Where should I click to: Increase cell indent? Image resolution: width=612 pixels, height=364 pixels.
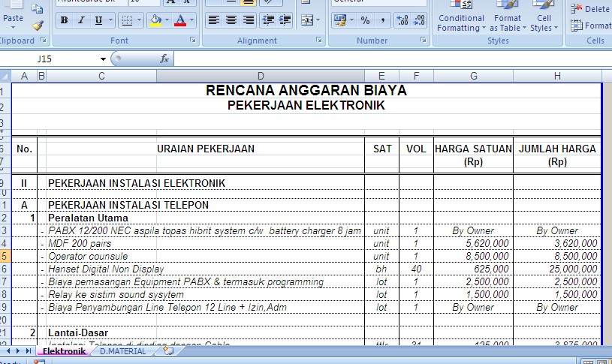(x=285, y=20)
